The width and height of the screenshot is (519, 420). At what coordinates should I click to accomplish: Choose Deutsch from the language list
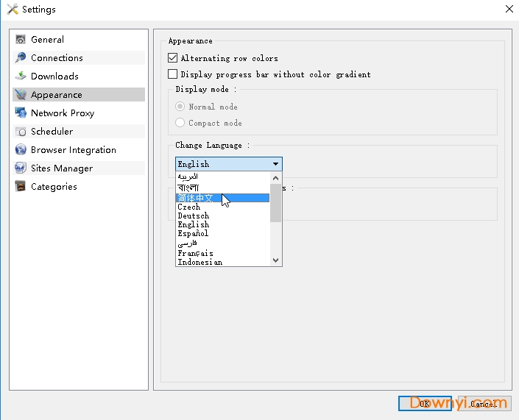click(193, 216)
